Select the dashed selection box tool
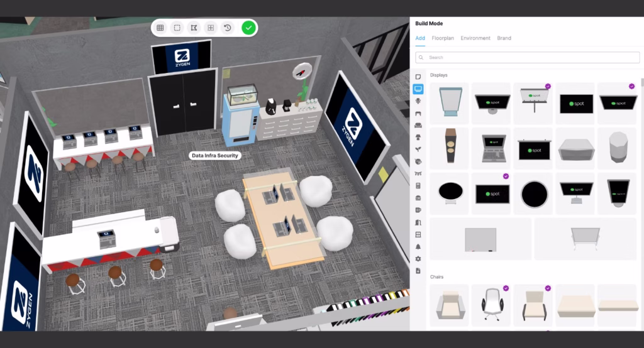 click(177, 28)
